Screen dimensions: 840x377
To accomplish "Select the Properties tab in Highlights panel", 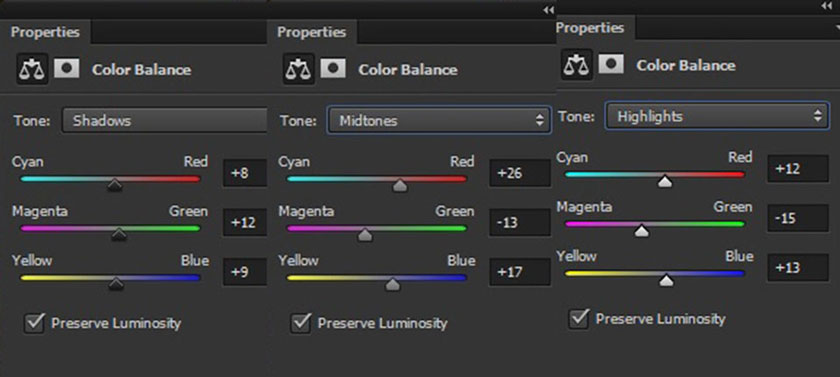I will click(x=590, y=28).
